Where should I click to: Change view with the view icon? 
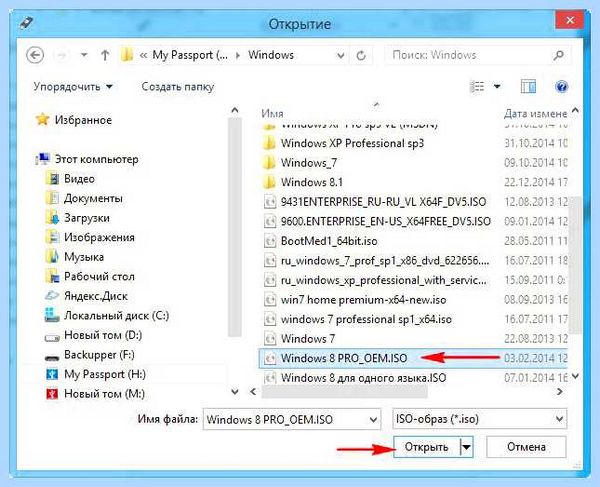pos(477,87)
